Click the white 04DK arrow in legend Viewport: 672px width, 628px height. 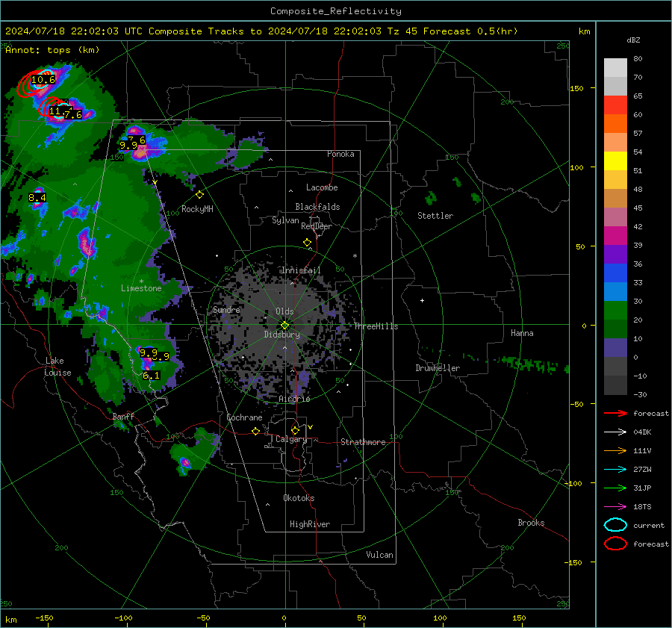615,432
